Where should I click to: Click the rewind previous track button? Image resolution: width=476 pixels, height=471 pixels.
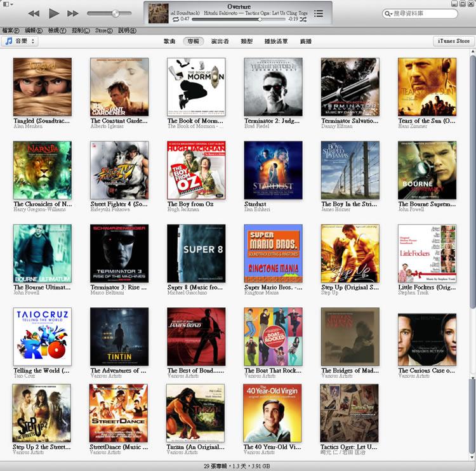tap(34, 13)
